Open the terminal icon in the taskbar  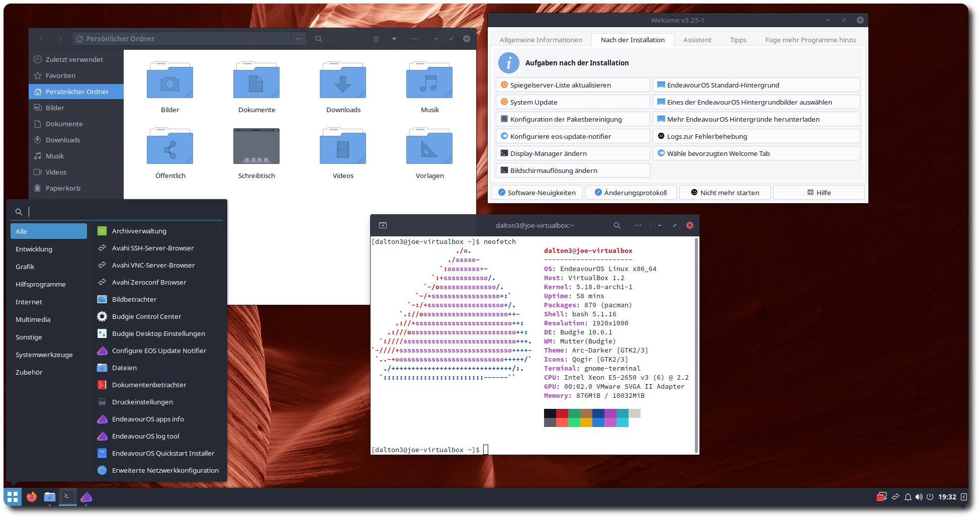(67, 497)
